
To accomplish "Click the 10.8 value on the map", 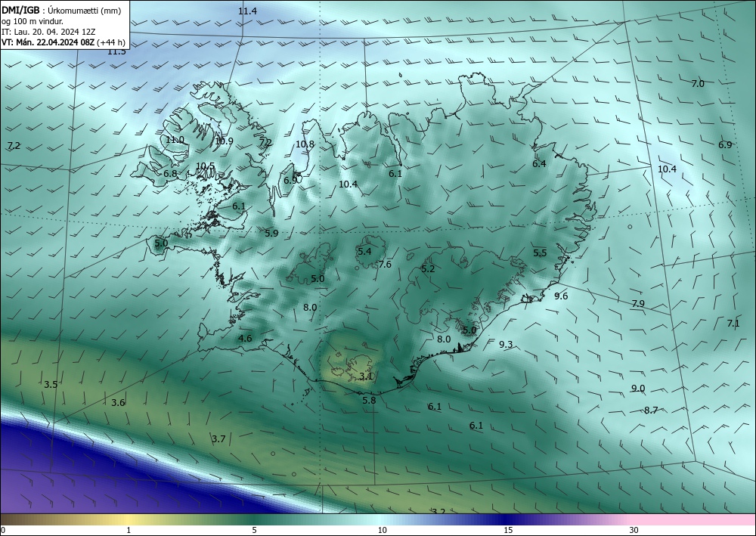I will (x=305, y=144).
